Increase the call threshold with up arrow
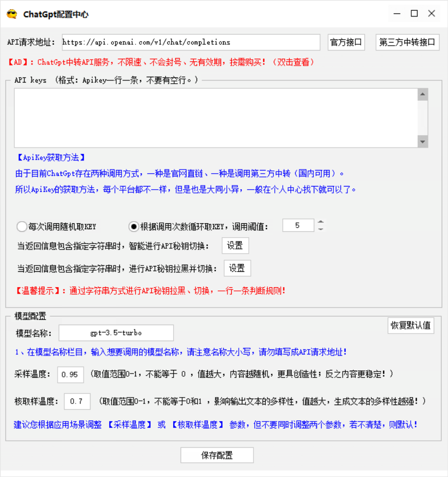 tap(321, 222)
